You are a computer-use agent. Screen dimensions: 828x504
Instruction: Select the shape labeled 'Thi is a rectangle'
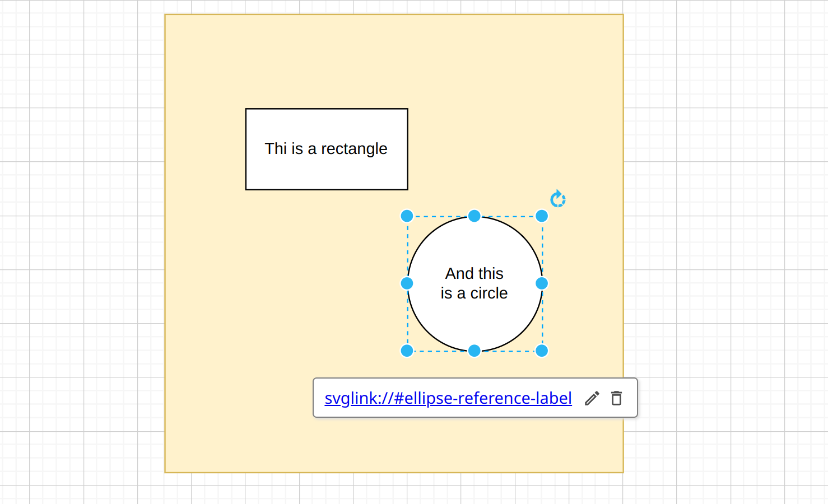[326, 148]
